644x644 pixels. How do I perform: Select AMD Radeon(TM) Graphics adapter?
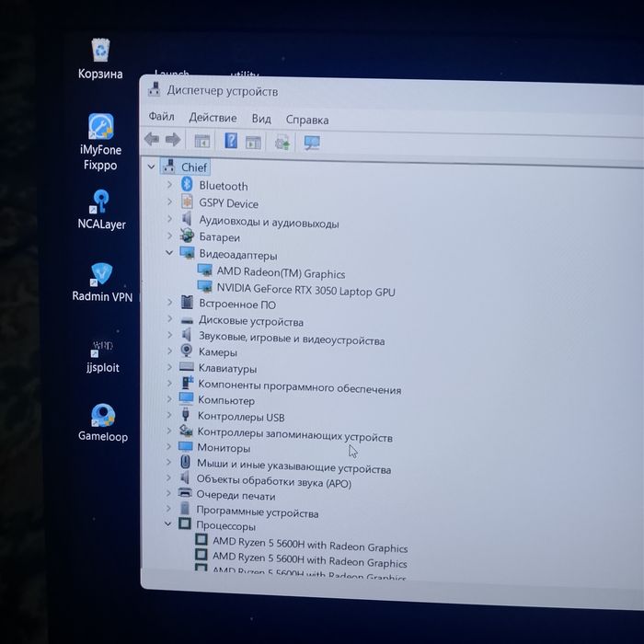click(281, 272)
